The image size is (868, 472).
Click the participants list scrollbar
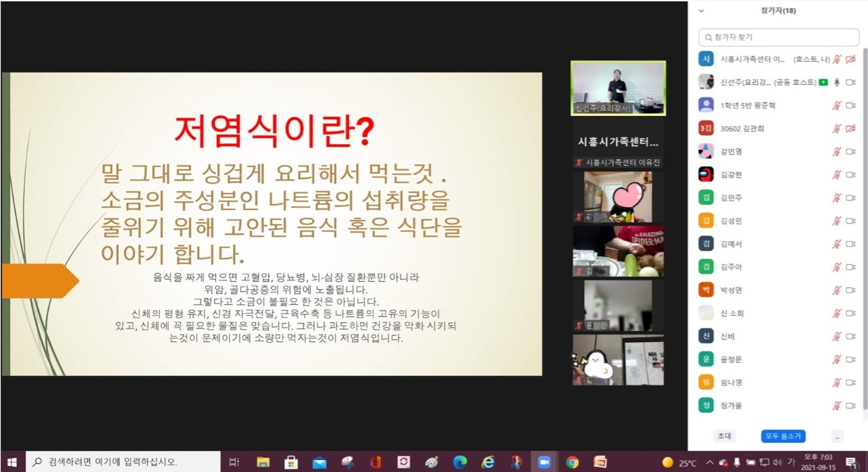point(865,228)
